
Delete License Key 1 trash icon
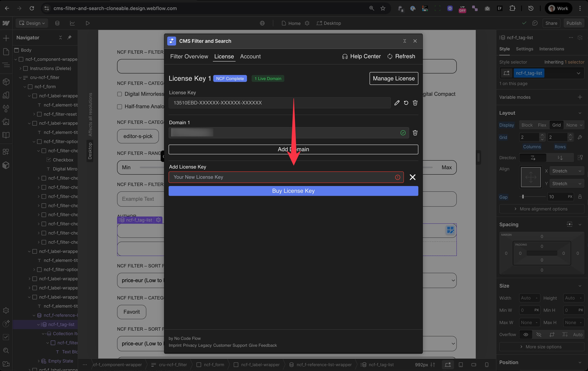415,103
